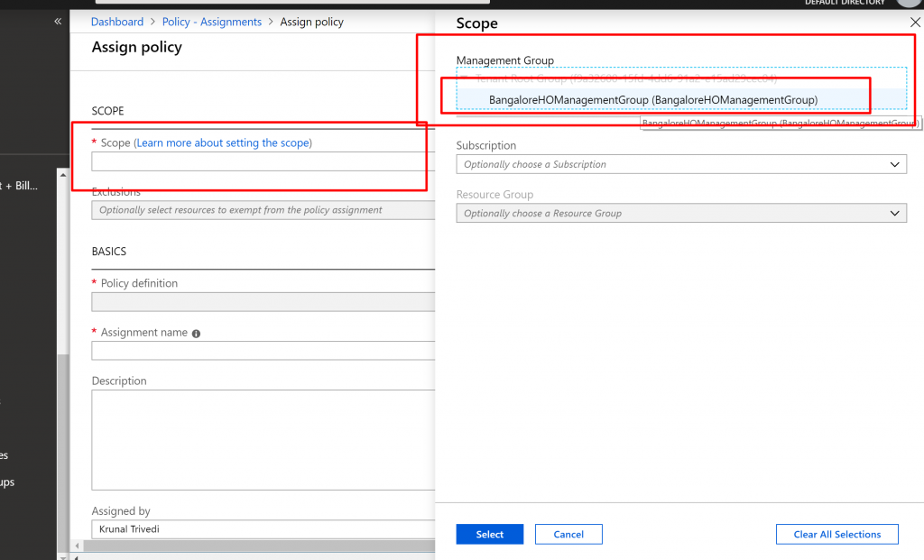Click the Clear All Selections button
This screenshot has height=560, width=924.
tap(836, 535)
